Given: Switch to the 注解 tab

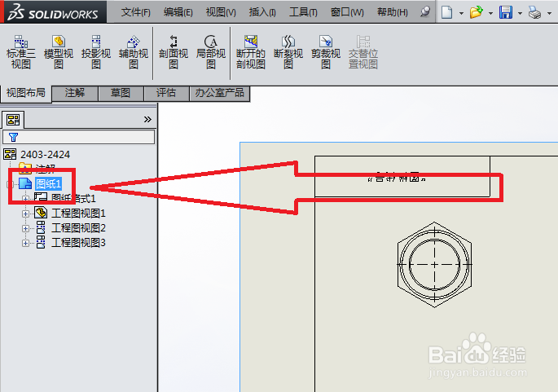Looking at the screenshot, I should tap(75, 93).
